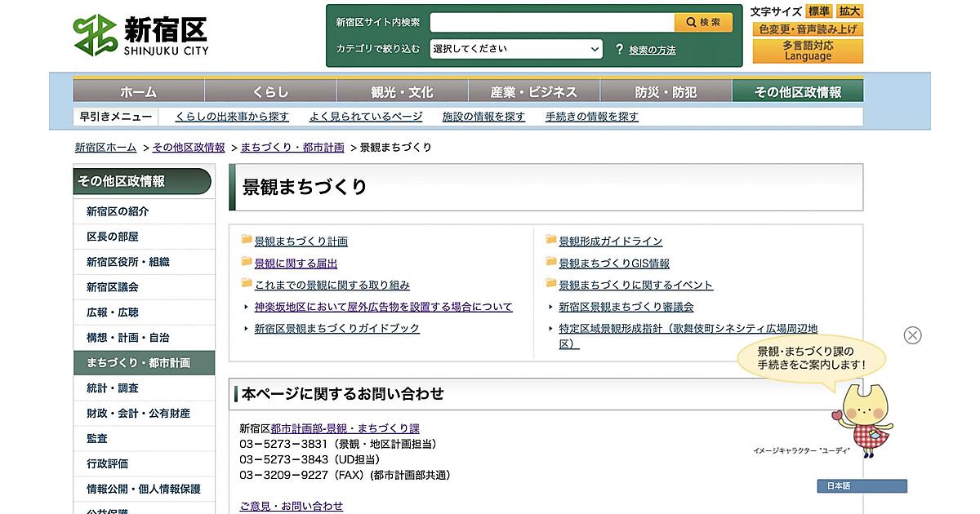Screen dimensions: 980x514
Task: Click into the site search field
Action: coord(552,22)
